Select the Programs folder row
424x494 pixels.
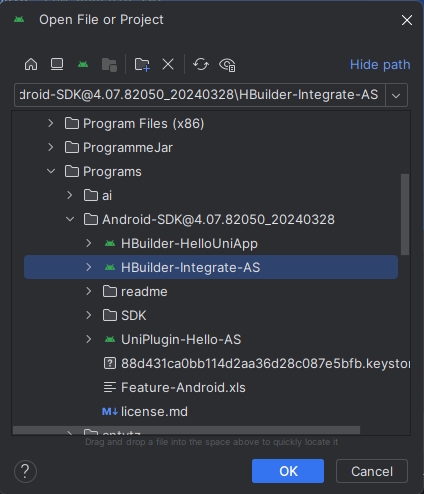[x=211, y=171]
